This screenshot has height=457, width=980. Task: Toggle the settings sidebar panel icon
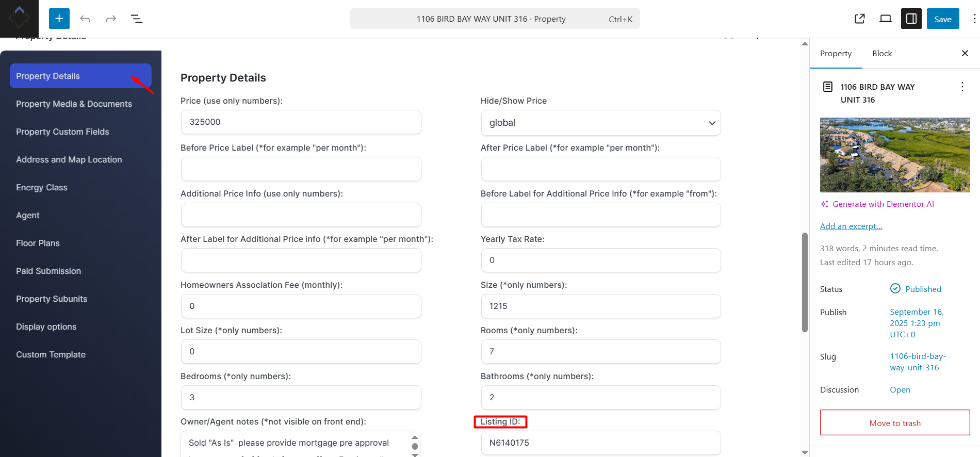[x=911, y=19]
